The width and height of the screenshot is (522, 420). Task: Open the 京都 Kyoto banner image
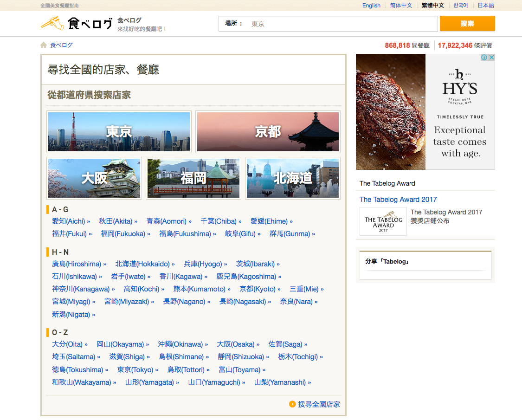click(268, 132)
